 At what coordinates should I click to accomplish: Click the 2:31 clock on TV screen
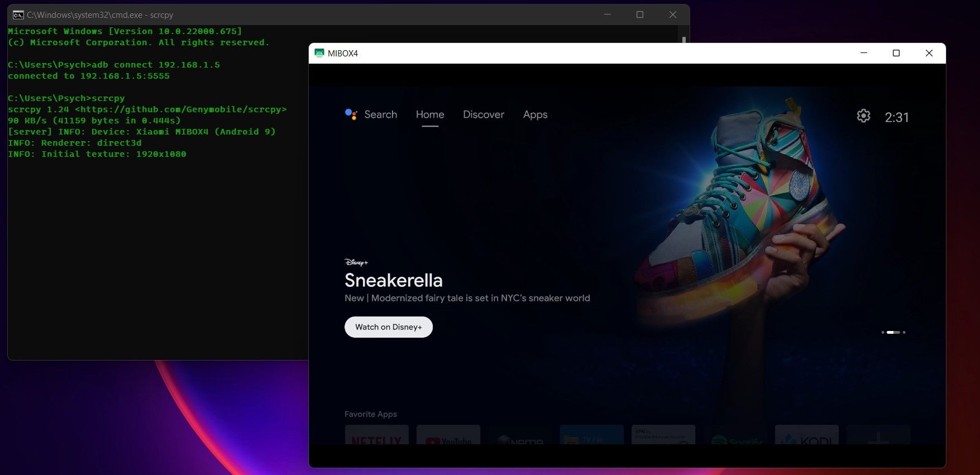click(x=897, y=117)
